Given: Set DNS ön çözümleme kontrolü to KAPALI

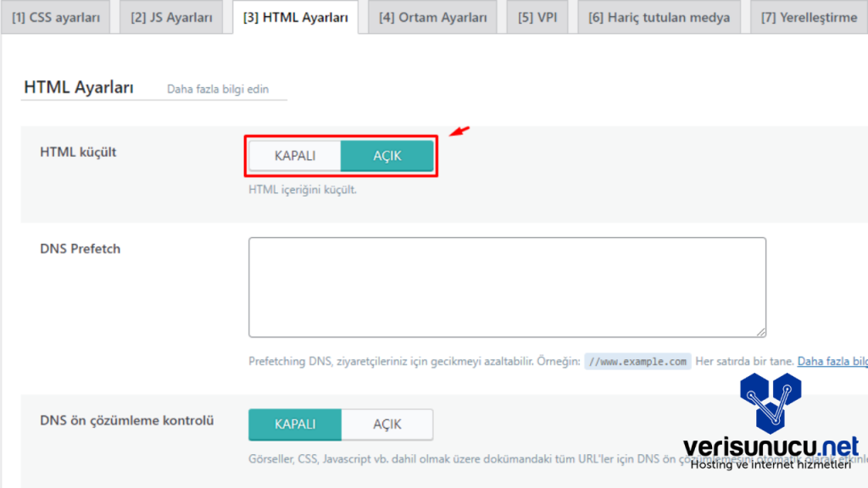Looking at the screenshot, I should point(295,424).
